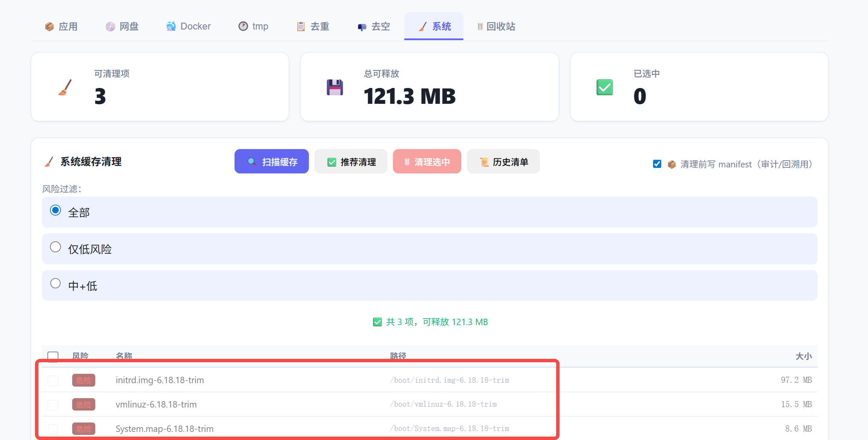868x440 pixels.
Task: Open the 回收站 tab
Action: [x=496, y=26]
